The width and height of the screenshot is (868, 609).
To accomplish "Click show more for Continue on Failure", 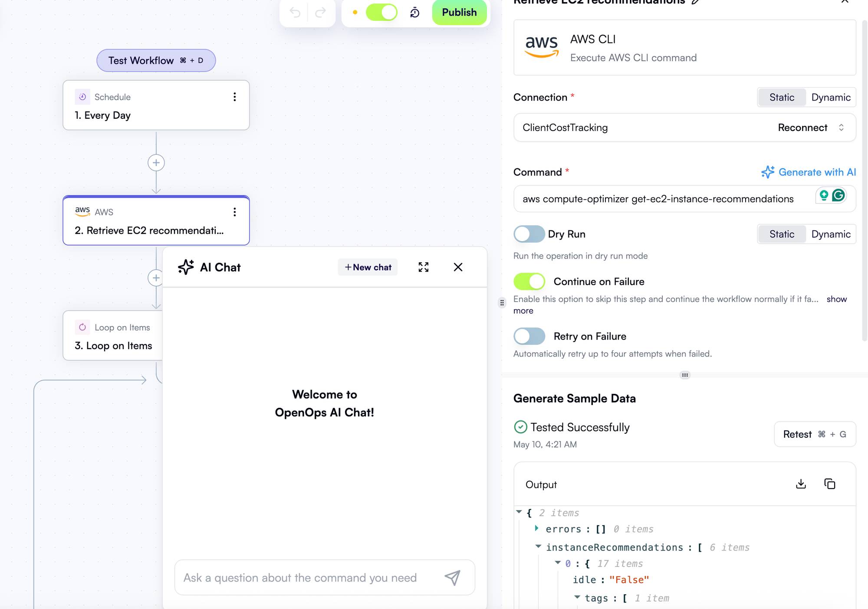I will click(836, 299).
